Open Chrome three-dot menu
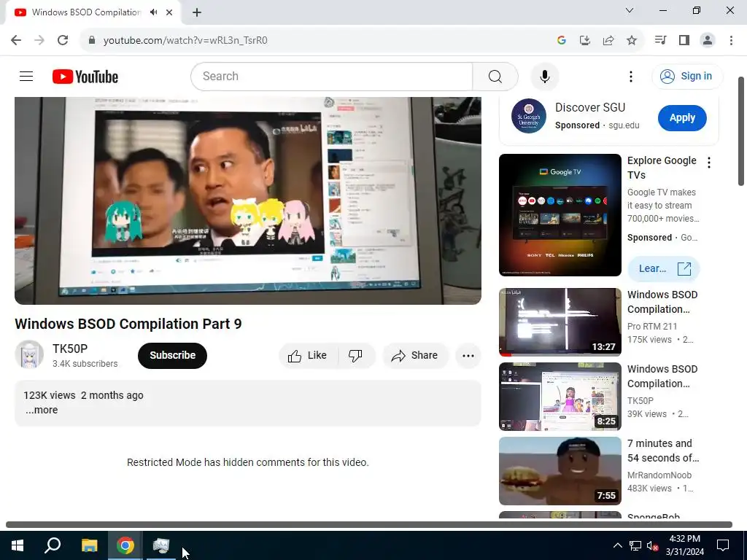The width and height of the screenshot is (747, 560). pyautogui.click(x=731, y=40)
